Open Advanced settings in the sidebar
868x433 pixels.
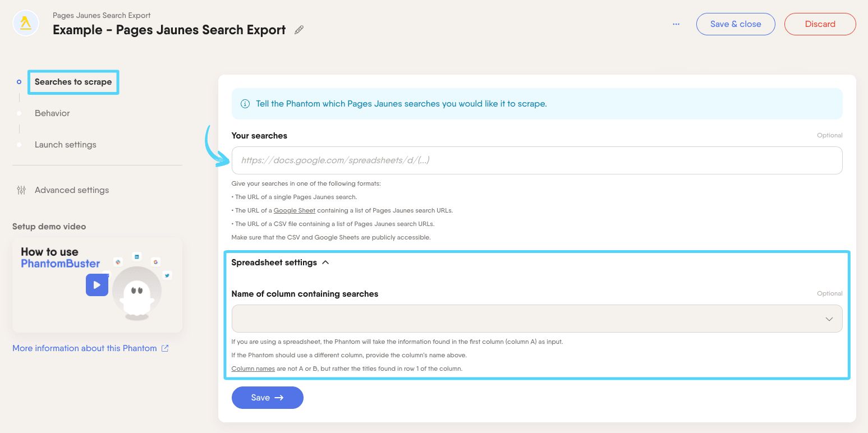[x=72, y=190]
